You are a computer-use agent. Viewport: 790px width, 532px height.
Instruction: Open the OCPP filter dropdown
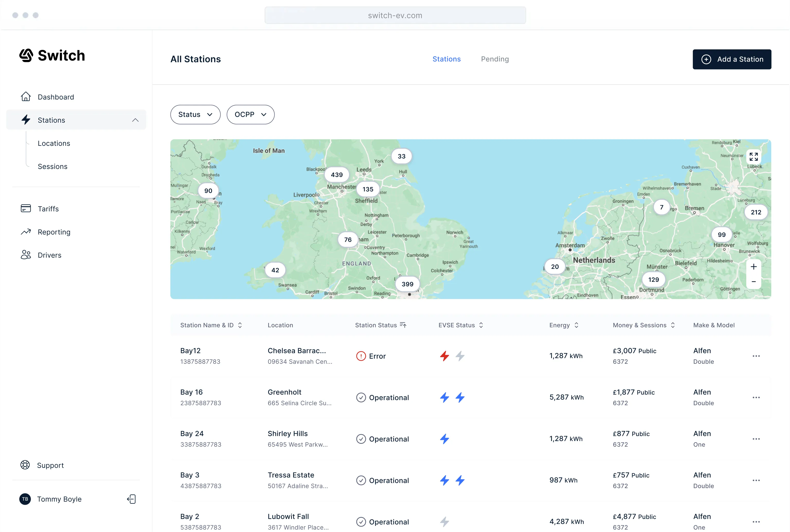(x=250, y=115)
